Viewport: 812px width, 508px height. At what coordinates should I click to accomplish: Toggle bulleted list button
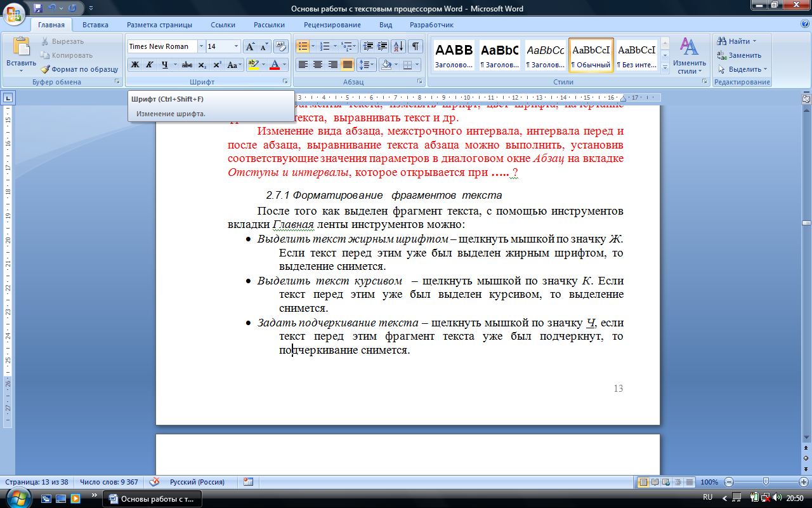(303, 46)
